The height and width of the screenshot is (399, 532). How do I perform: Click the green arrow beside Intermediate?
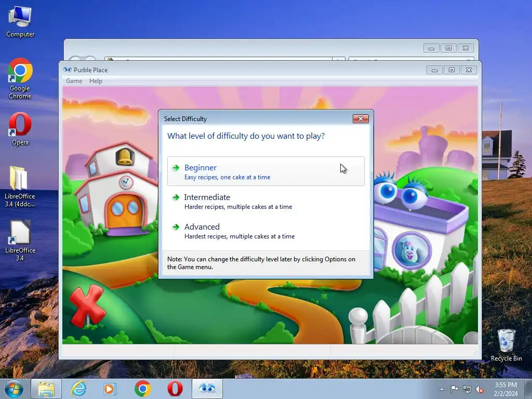point(176,197)
